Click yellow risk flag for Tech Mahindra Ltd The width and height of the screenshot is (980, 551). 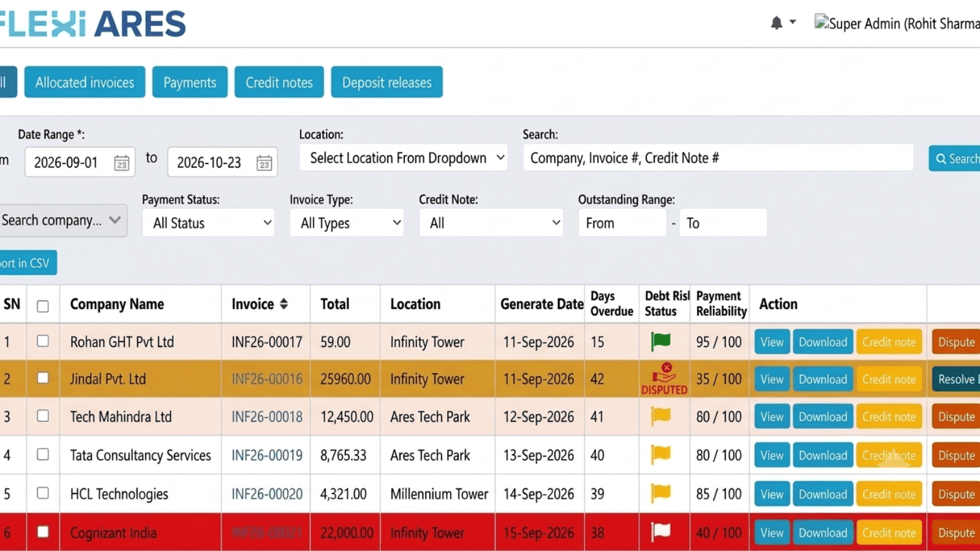661,416
